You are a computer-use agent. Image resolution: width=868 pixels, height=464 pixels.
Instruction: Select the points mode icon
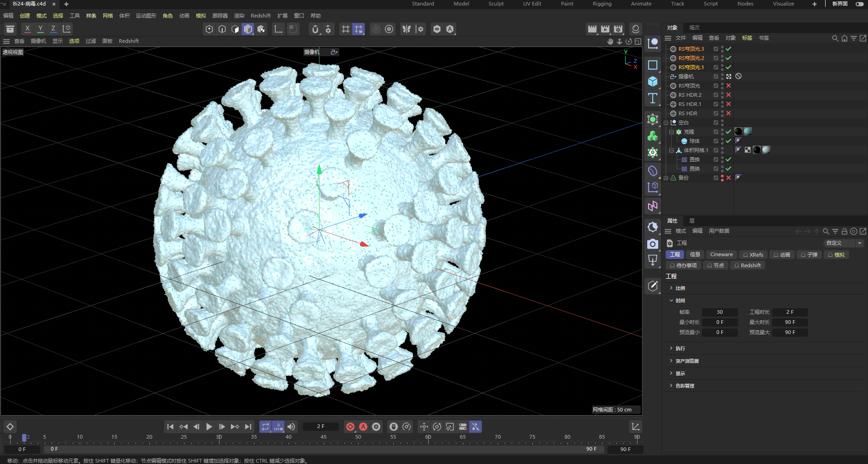pos(209,29)
